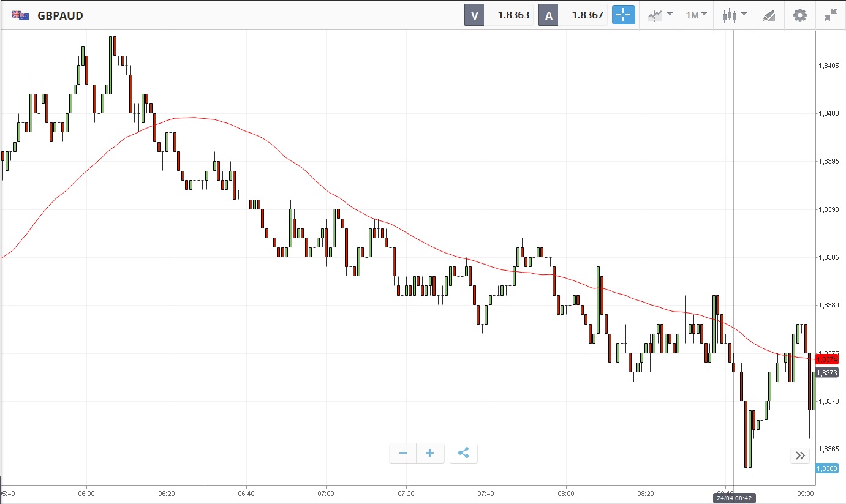This screenshot has height=504, width=846.
Task: Click the blue 1,8363 price tag
Action: [826, 468]
